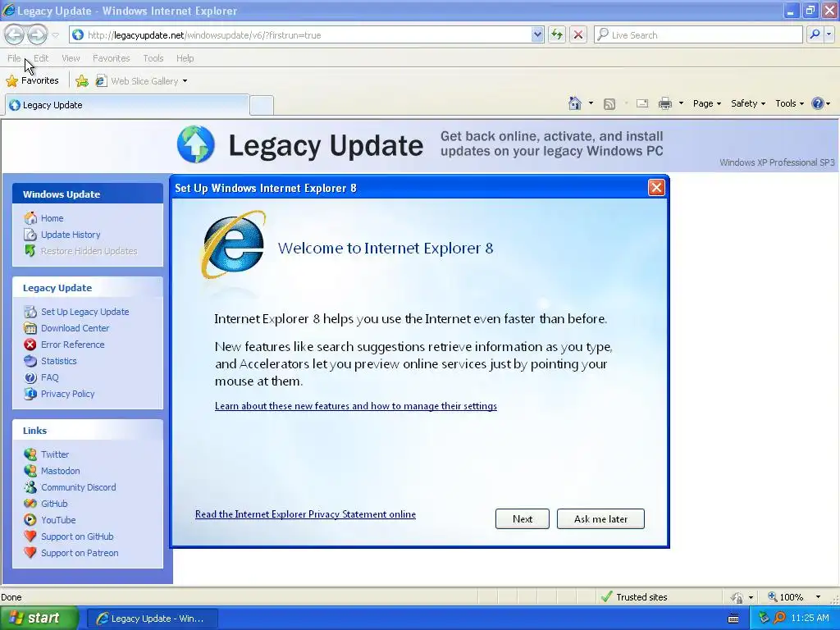This screenshot has width=840, height=630.
Task: Open the Download Center link
Action: coord(75,328)
